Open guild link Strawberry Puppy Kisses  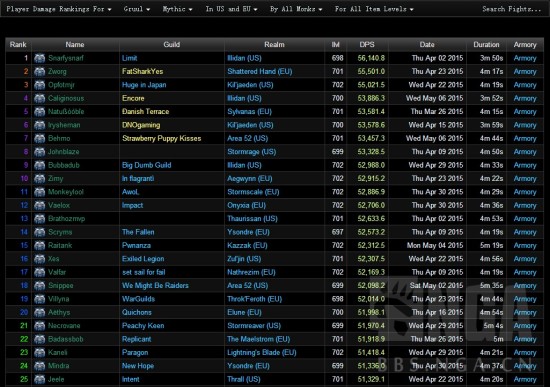coord(161,139)
